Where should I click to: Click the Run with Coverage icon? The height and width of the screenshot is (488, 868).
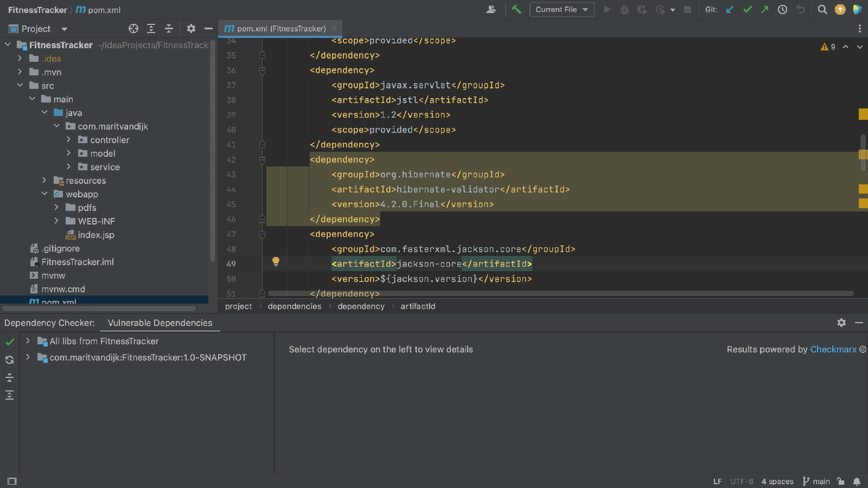[642, 10]
